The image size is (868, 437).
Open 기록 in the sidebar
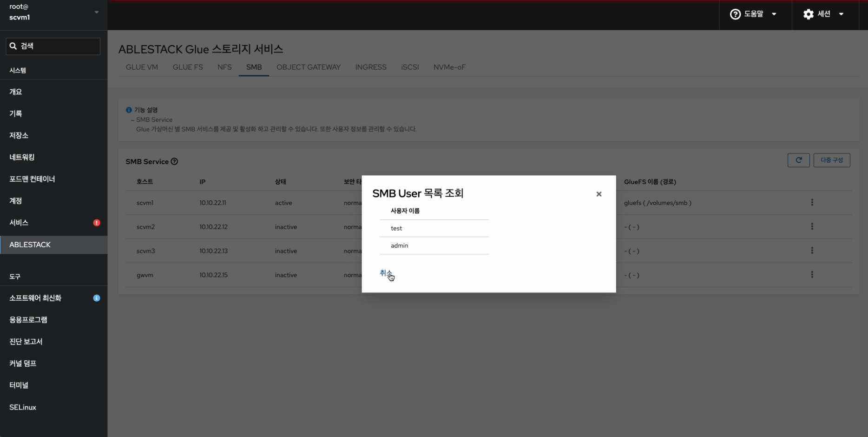pyautogui.click(x=54, y=113)
